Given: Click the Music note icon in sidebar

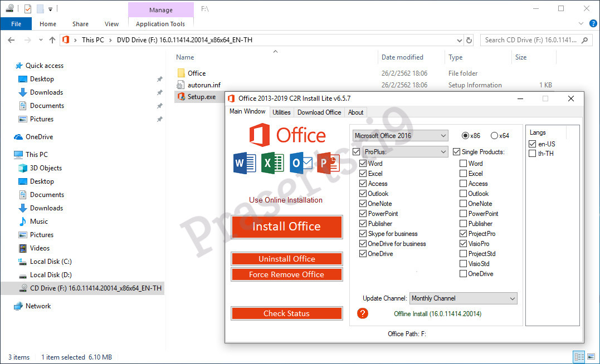Looking at the screenshot, I should tap(23, 222).
